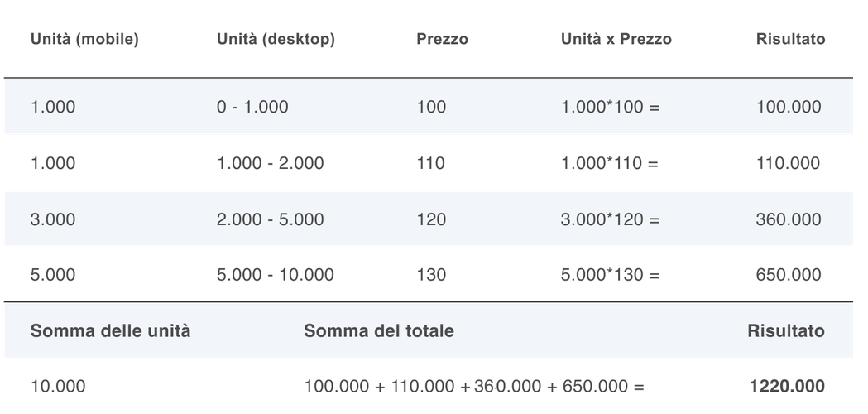
Task: Select the "Prezzo" column header
Action: point(442,39)
